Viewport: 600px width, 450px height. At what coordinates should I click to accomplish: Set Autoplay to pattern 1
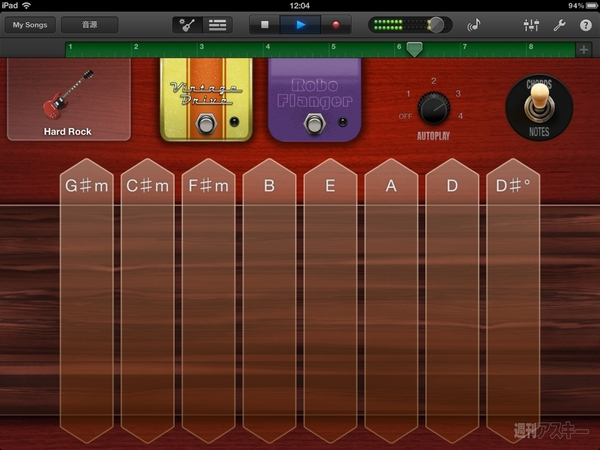pyautogui.click(x=408, y=94)
